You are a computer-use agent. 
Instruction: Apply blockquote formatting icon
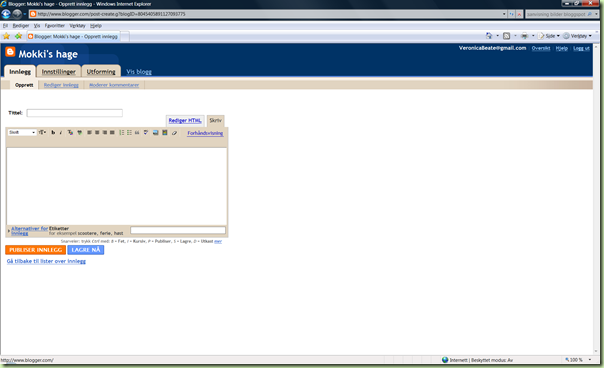point(137,133)
